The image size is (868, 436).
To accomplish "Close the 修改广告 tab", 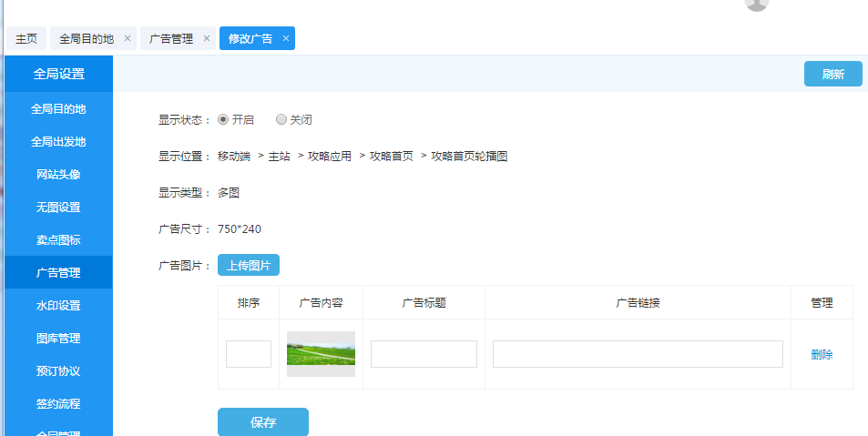I will coord(286,38).
